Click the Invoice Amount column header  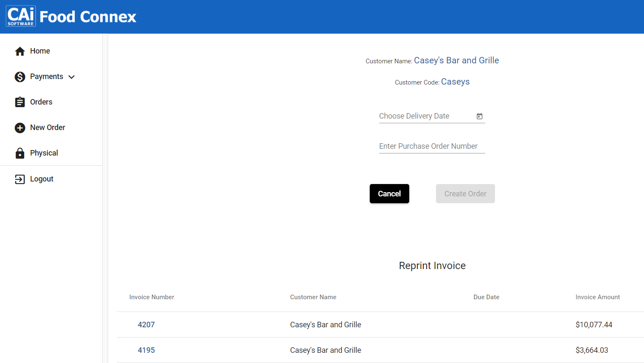(x=598, y=297)
